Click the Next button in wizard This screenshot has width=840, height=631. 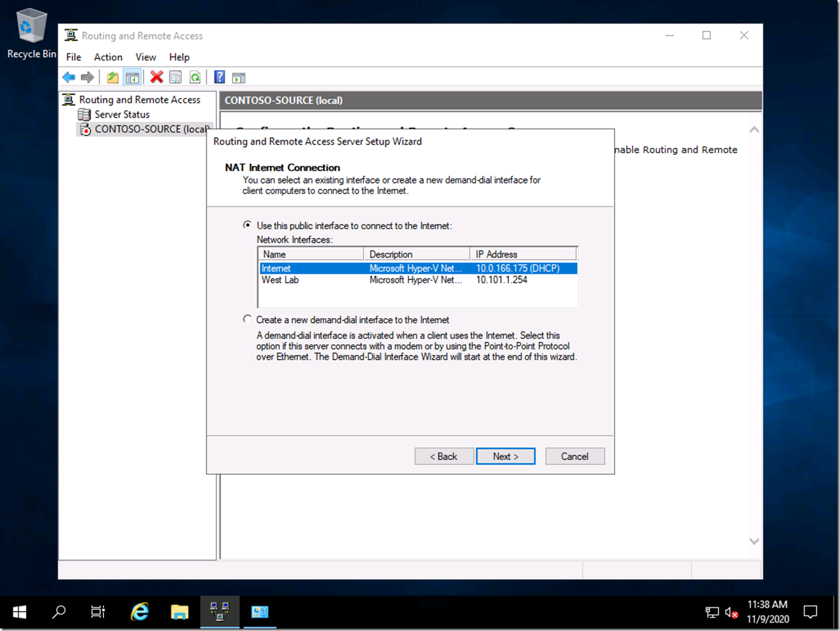(x=505, y=456)
